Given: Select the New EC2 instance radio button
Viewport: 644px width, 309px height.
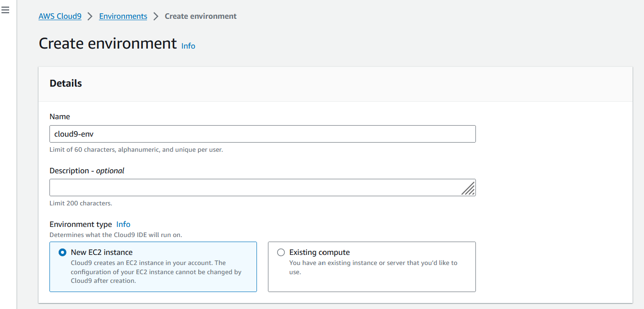Looking at the screenshot, I should (63, 252).
